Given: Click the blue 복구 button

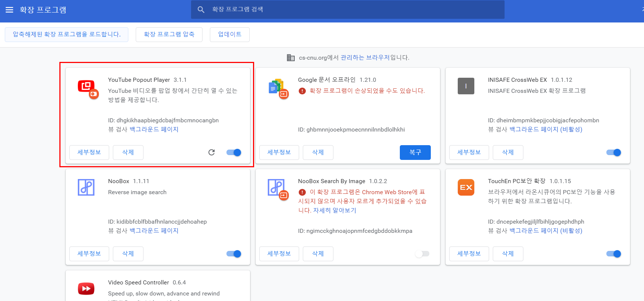Looking at the screenshot, I should [415, 153].
